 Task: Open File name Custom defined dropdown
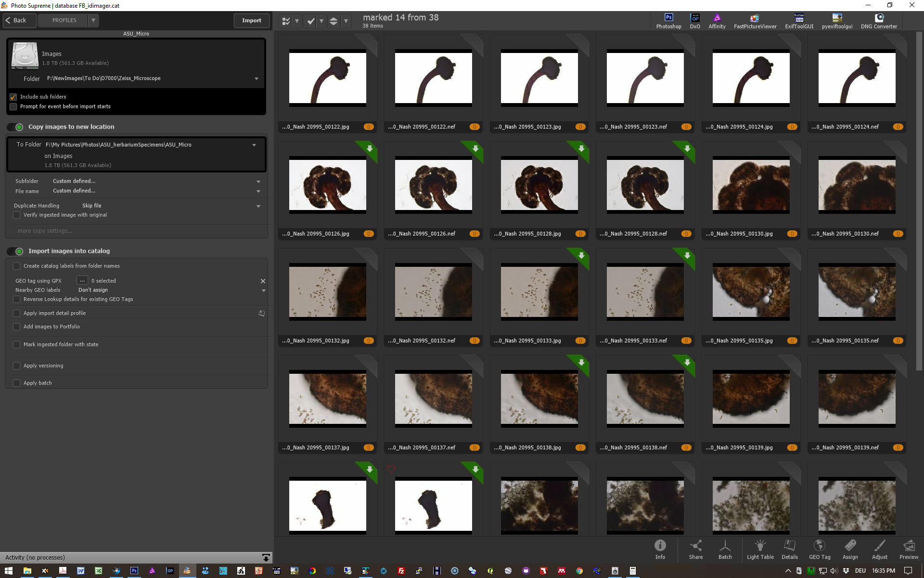tap(258, 191)
